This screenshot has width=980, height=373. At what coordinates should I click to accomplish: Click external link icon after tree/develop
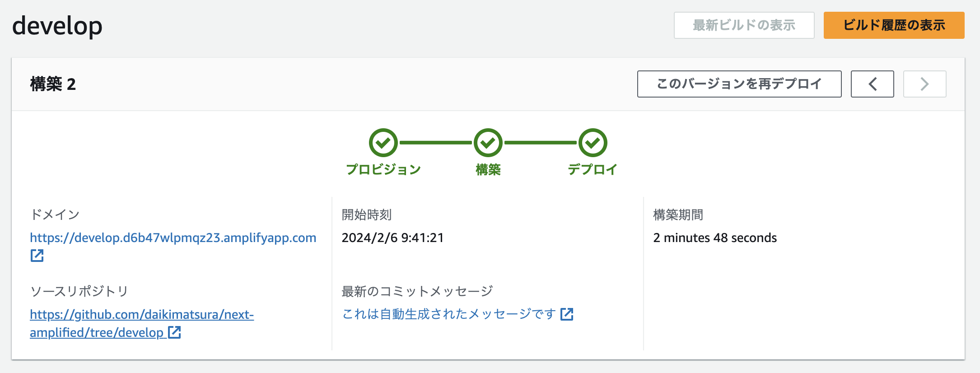pyautogui.click(x=174, y=332)
